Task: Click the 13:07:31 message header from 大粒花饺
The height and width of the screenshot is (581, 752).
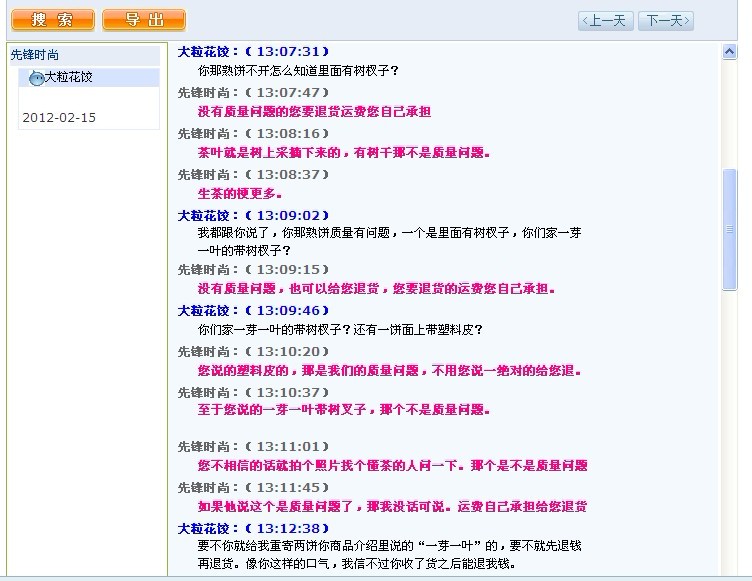Action: point(253,51)
